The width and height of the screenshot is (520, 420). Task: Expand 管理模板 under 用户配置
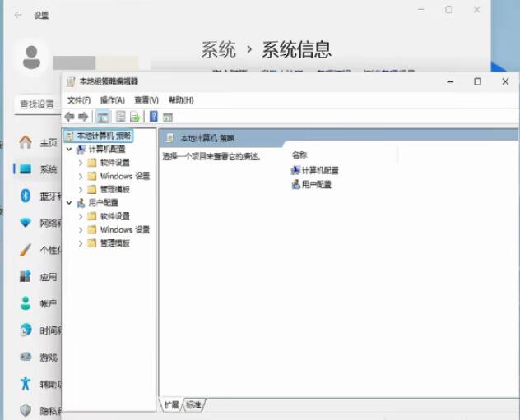point(81,243)
